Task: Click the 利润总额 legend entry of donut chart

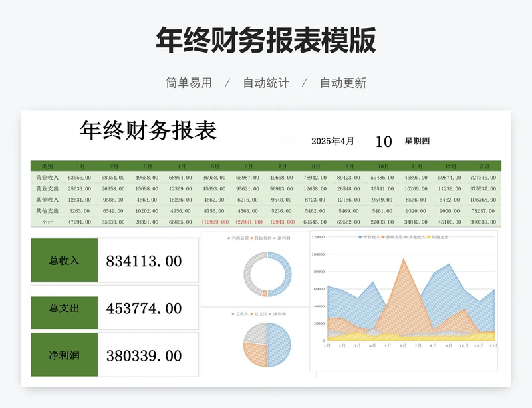Action: (x=238, y=238)
